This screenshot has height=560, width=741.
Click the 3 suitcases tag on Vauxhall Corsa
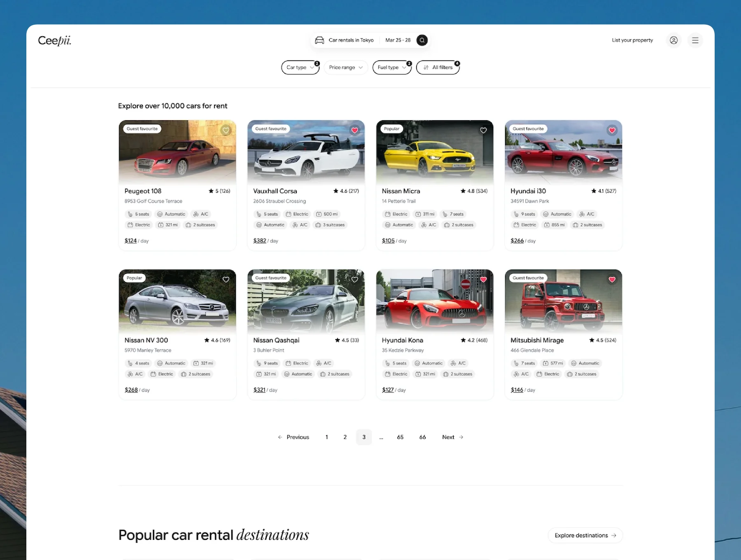(x=330, y=225)
